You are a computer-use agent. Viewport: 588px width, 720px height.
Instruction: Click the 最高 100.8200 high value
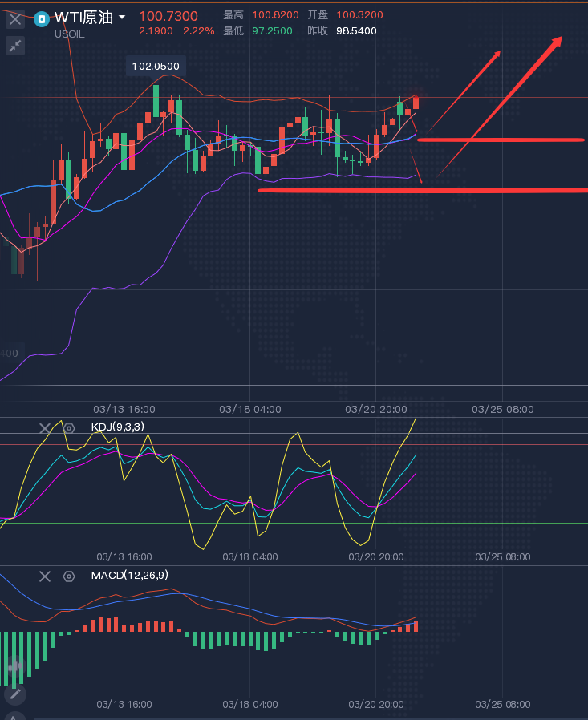275,15
